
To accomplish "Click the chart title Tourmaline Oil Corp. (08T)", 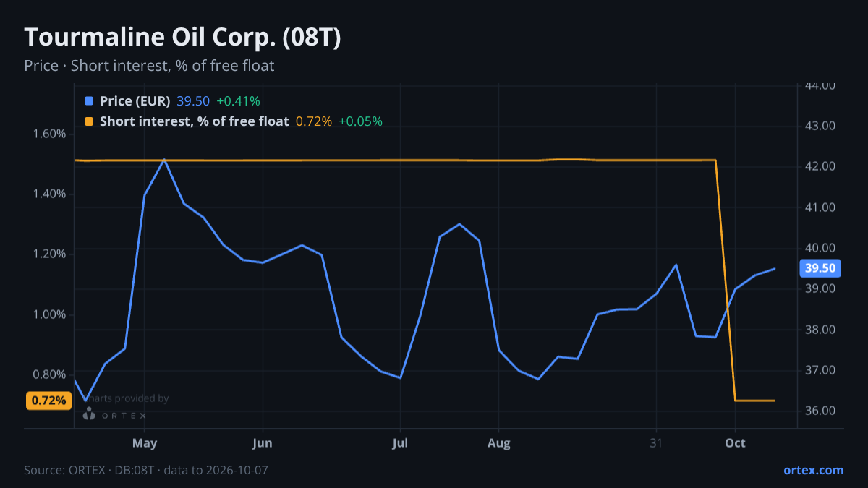I will pyautogui.click(x=182, y=38).
